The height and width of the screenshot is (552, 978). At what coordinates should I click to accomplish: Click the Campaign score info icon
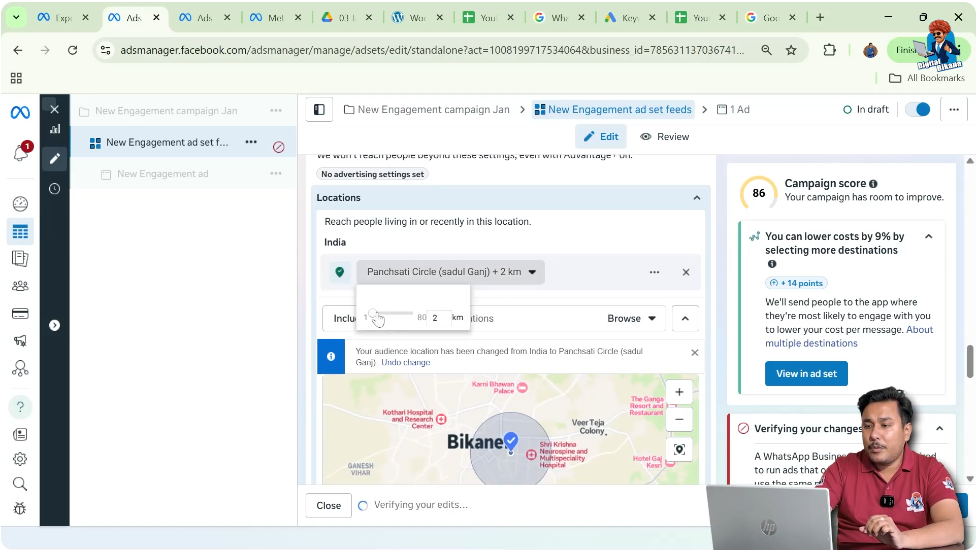(x=873, y=184)
